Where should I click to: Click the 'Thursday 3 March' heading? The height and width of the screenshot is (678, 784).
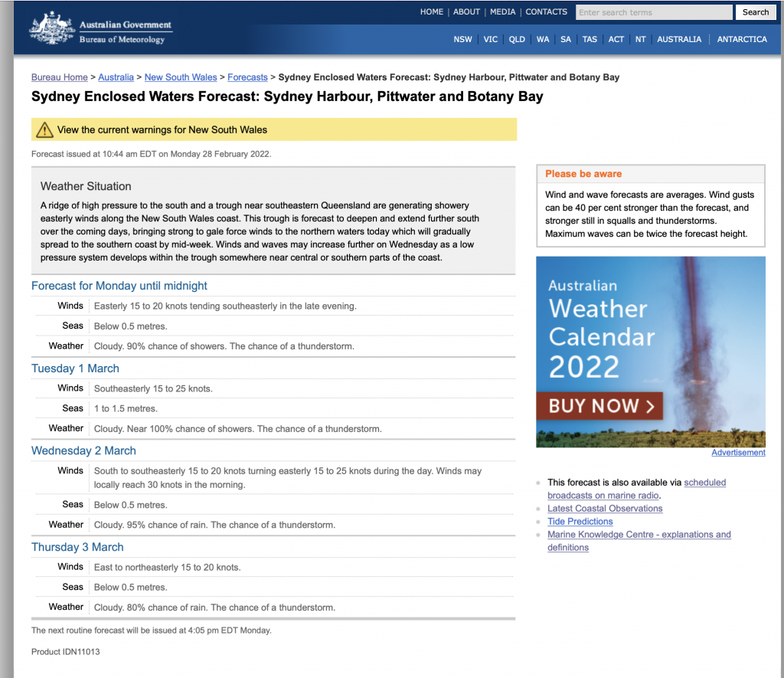point(77,547)
